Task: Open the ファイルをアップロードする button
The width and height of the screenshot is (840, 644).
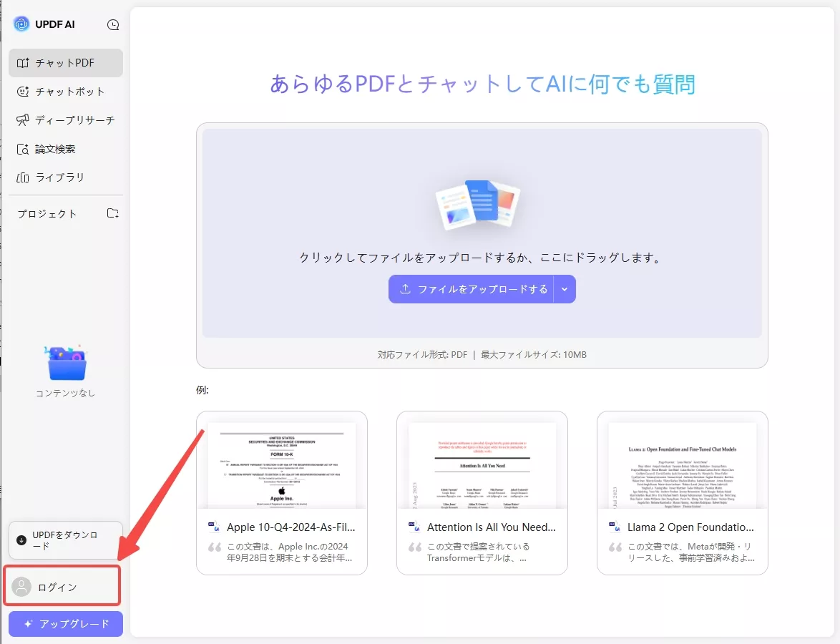Action: pyautogui.click(x=474, y=289)
